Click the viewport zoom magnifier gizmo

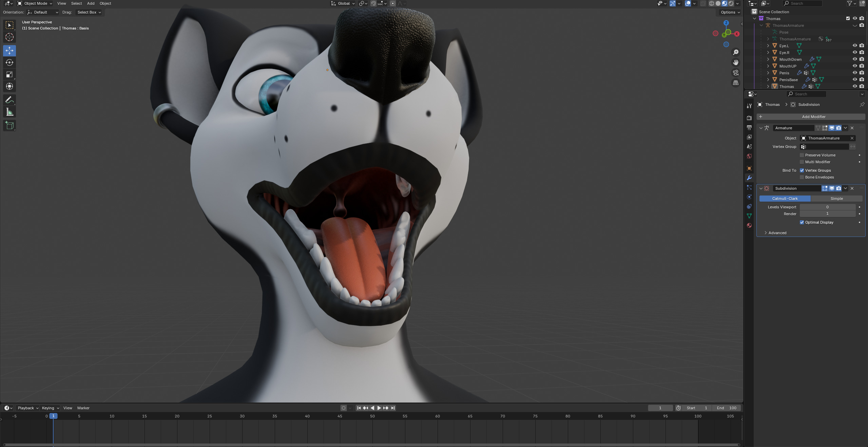pyautogui.click(x=736, y=52)
